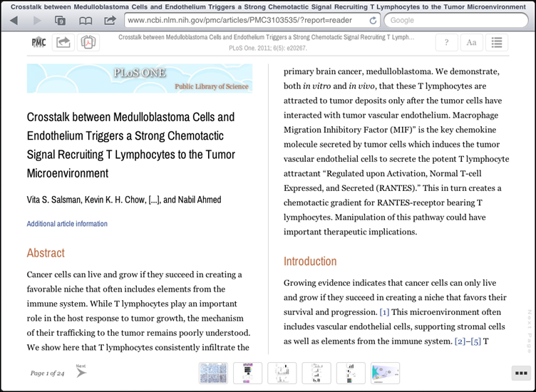
Task: Open first figure thumbnail in strip
Action: click(x=213, y=373)
